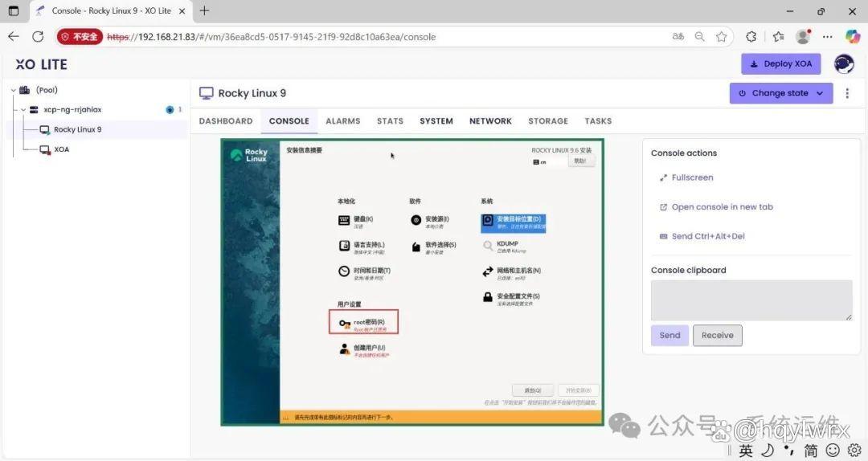Collapse the (Pool) tree node
868x461 pixels.
14,90
